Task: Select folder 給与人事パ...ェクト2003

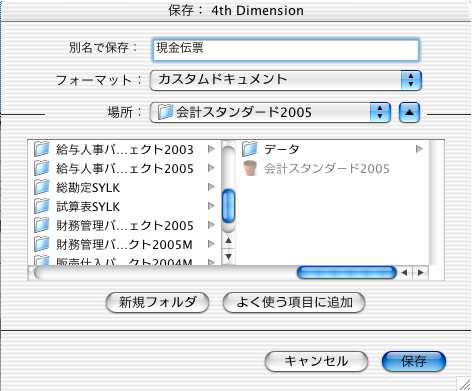Action: tap(124, 149)
